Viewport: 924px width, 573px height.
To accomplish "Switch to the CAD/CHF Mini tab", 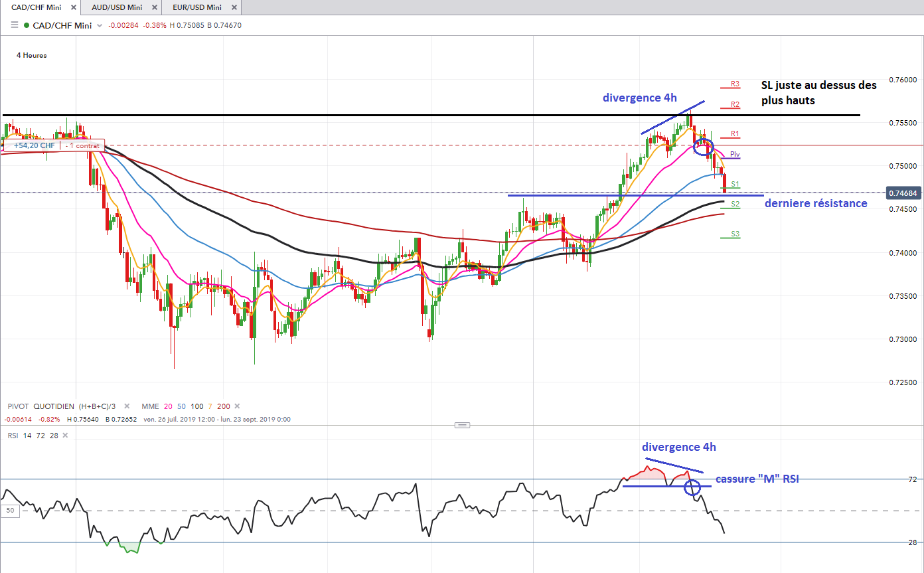I will click(x=39, y=8).
